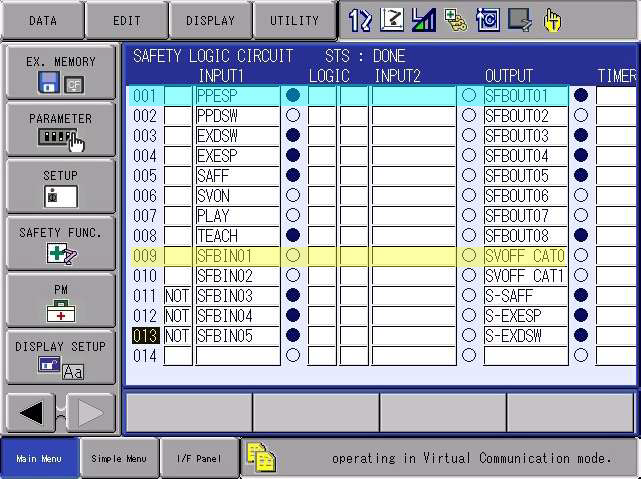
Task: Open the PARAMETER menu icon
Action: tap(61, 130)
